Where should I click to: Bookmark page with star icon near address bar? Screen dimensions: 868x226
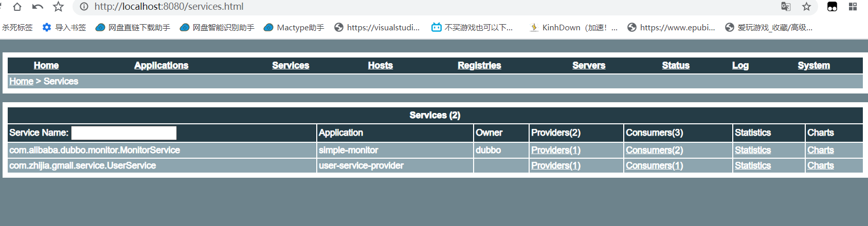[x=58, y=7]
